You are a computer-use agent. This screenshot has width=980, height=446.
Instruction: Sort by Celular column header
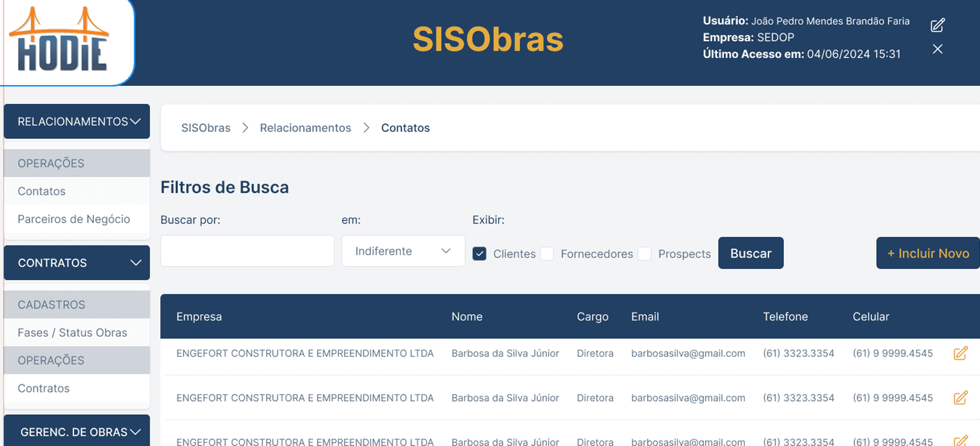(x=871, y=316)
